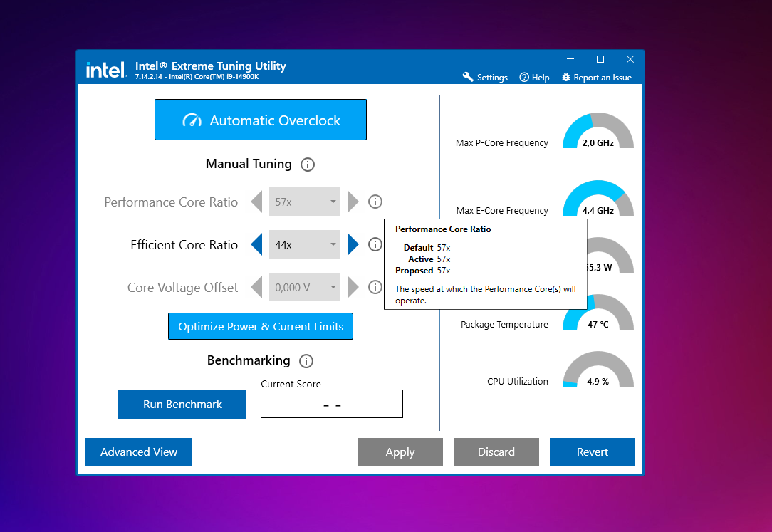This screenshot has height=532, width=772.
Task: Minimize the Intel XTU window
Action: tap(570, 59)
